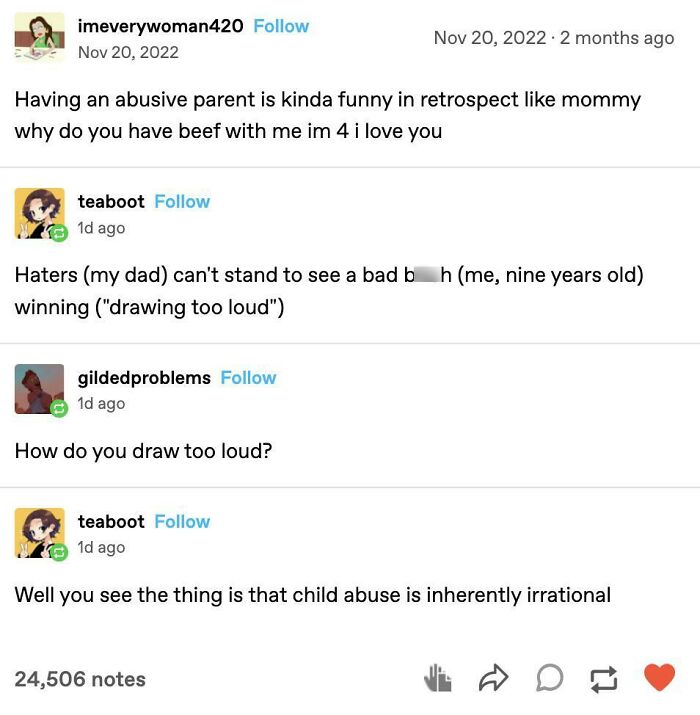Screen dimensions: 700x715
Task: Click the share arrow icon
Action: (493, 679)
